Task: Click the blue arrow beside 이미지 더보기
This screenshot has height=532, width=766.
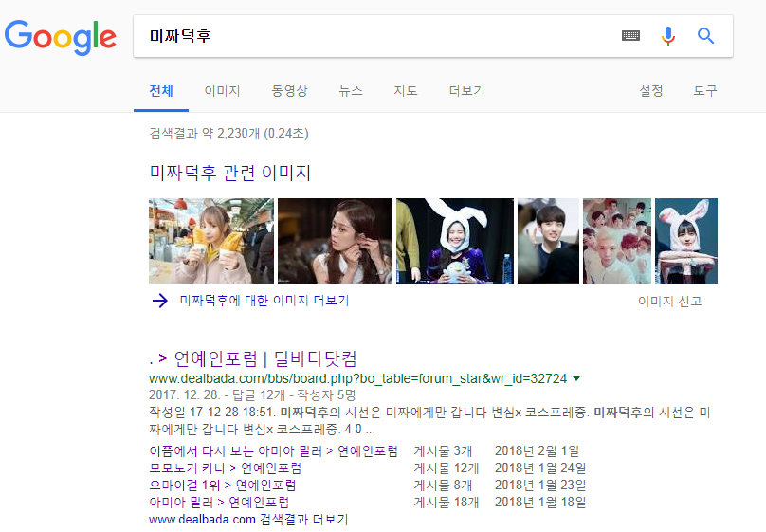Action: (159, 301)
